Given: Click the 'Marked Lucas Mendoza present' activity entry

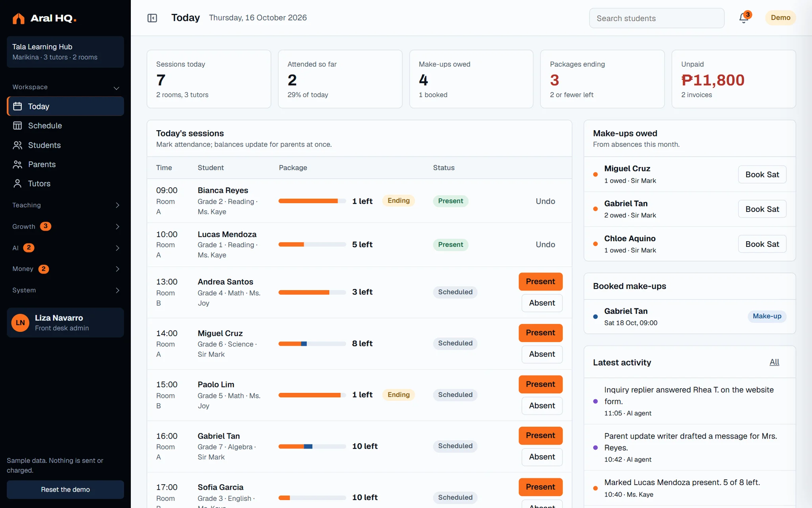Looking at the screenshot, I should [x=690, y=488].
